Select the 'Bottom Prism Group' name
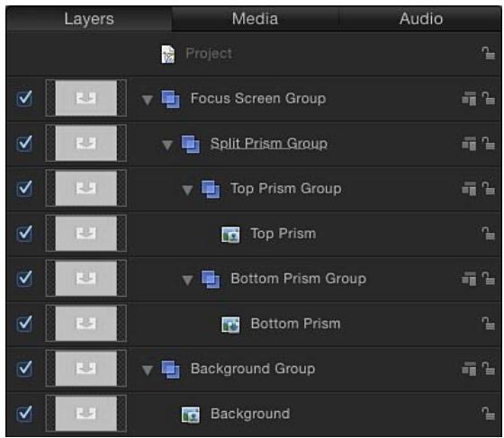Image resolution: width=504 pixels, height=438 pixels. click(x=298, y=279)
